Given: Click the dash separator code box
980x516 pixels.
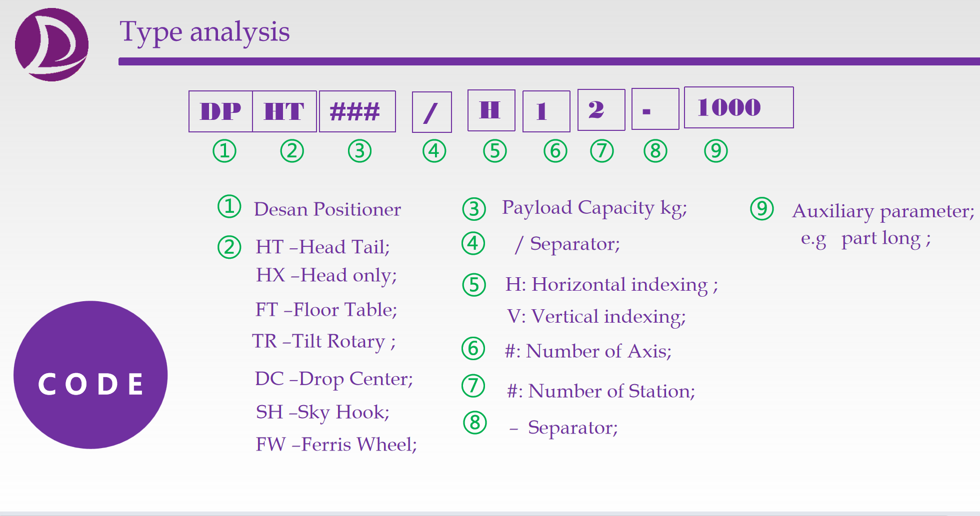Looking at the screenshot, I should 655,109.
